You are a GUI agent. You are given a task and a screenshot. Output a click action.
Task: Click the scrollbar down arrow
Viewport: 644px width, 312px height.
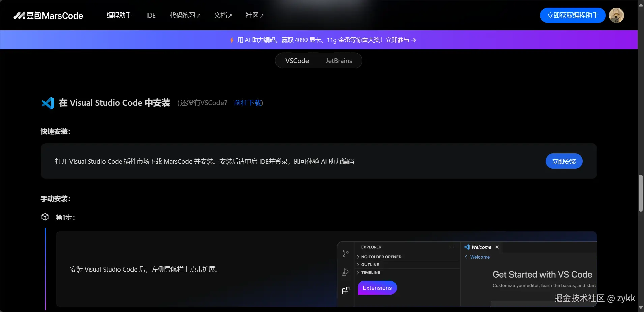tap(640, 307)
